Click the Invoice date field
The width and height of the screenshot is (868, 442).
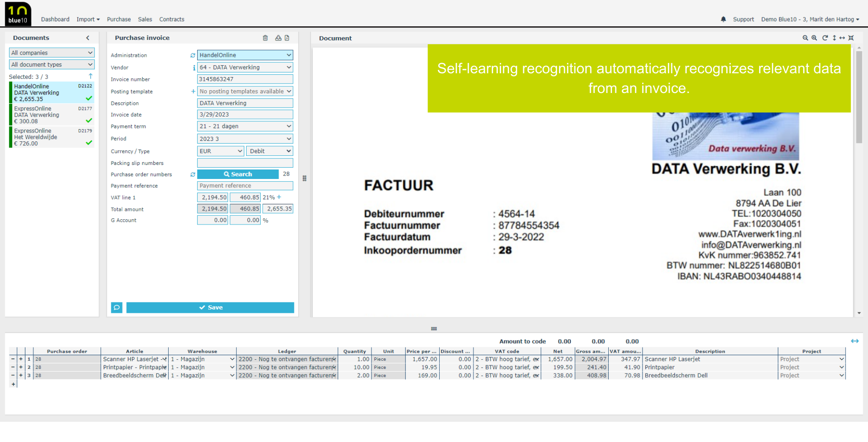(245, 115)
